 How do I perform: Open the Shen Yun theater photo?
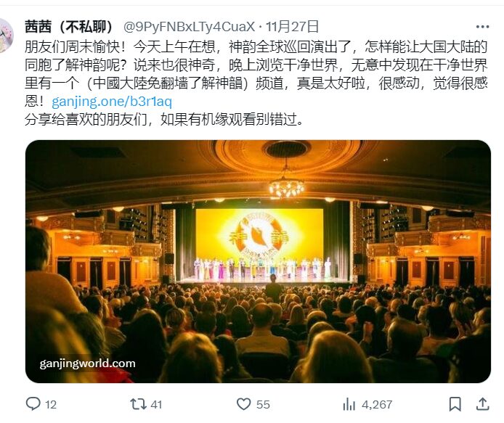tap(258, 261)
